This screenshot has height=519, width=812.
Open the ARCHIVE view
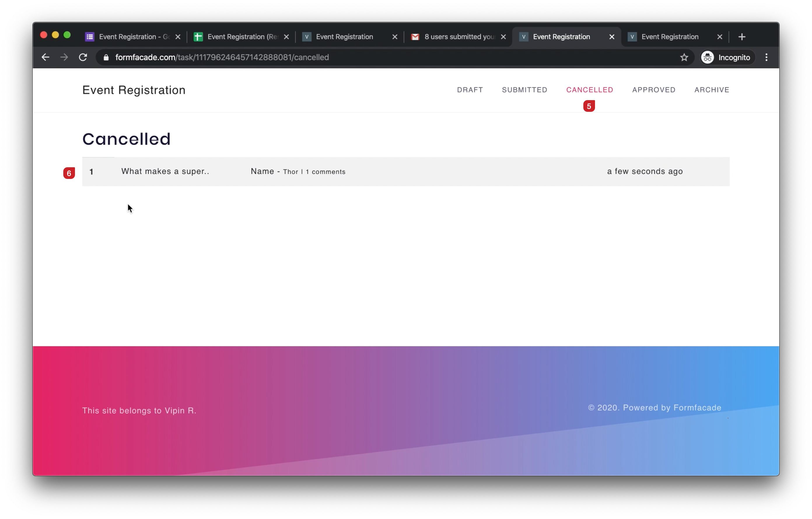click(x=711, y=90)
